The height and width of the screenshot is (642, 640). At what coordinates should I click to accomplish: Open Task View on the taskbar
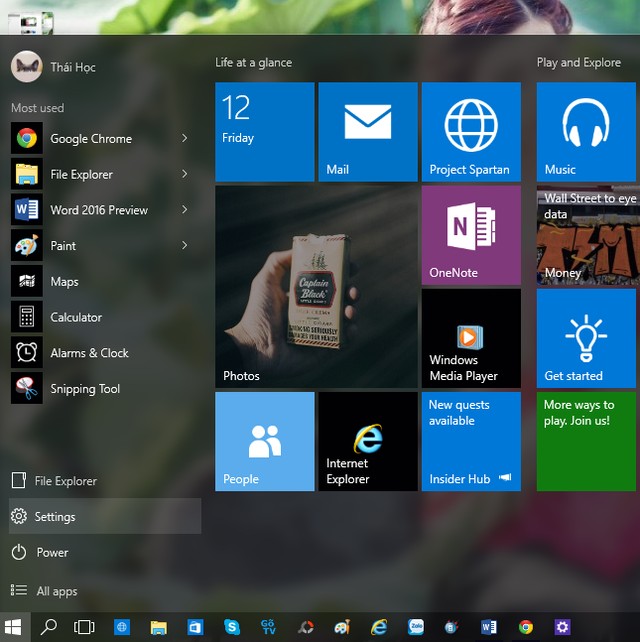(x=84, y=627)
